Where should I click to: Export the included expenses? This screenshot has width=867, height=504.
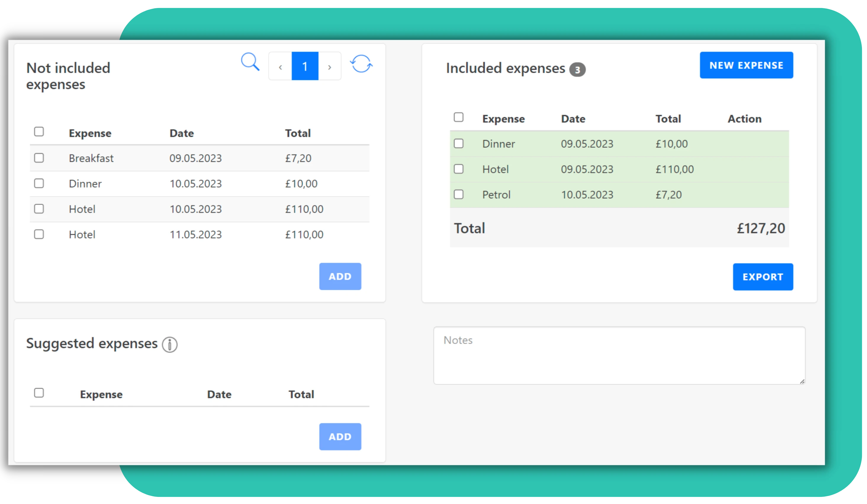[763, 277]
